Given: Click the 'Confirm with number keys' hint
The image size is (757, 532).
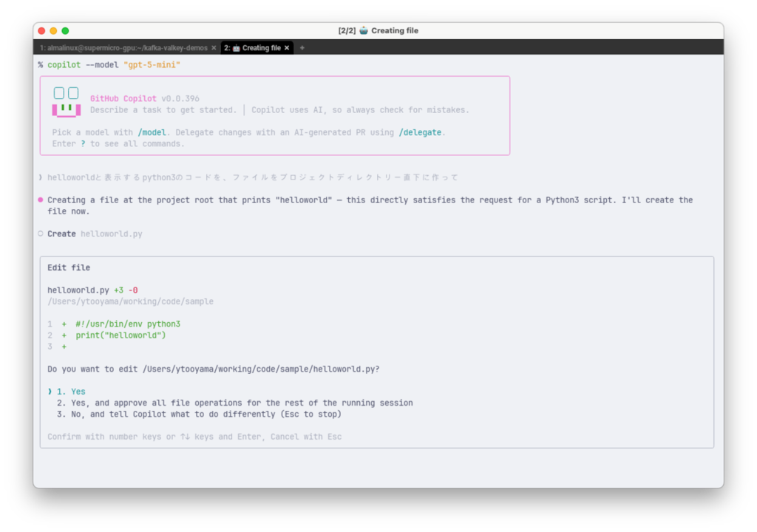Looking at the screenshot, I should coord(194,437).
